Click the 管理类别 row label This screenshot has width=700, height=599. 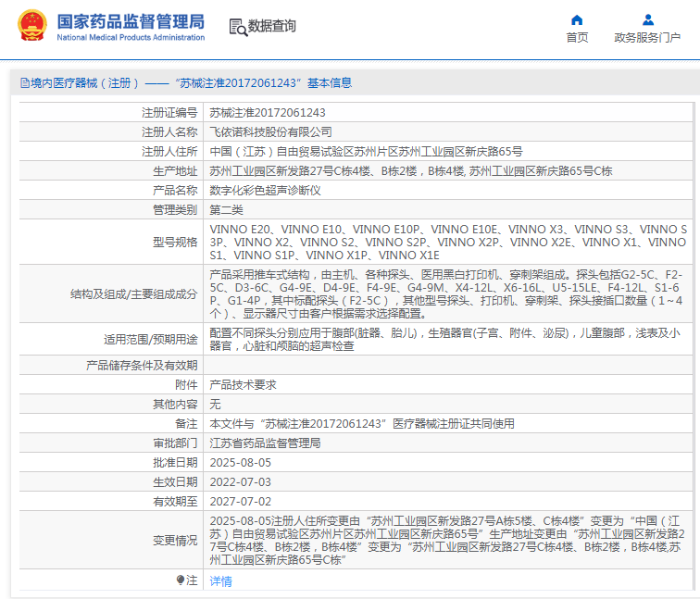[x=175, y=210]
